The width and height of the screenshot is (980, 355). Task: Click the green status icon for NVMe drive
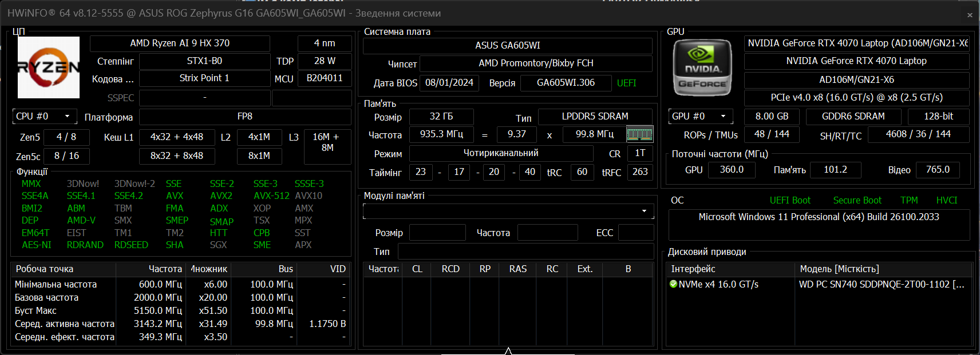[673, 284]
